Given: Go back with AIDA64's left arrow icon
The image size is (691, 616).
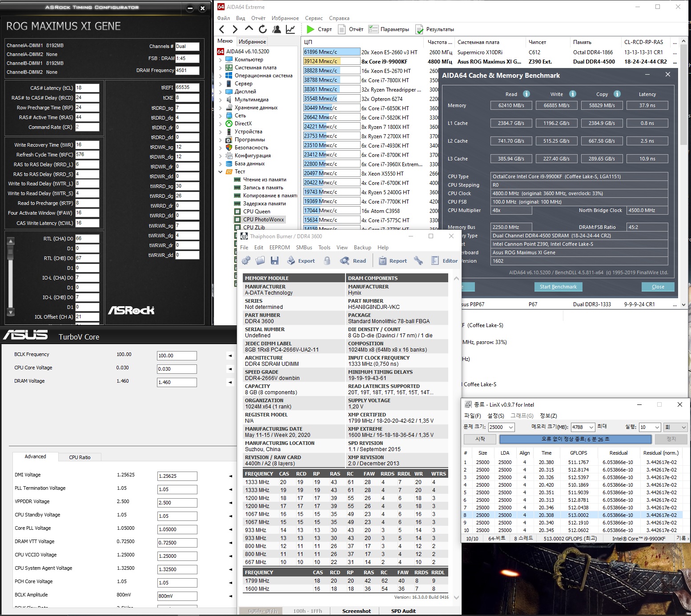Looking at the screenshot, I should click(222, 29).
